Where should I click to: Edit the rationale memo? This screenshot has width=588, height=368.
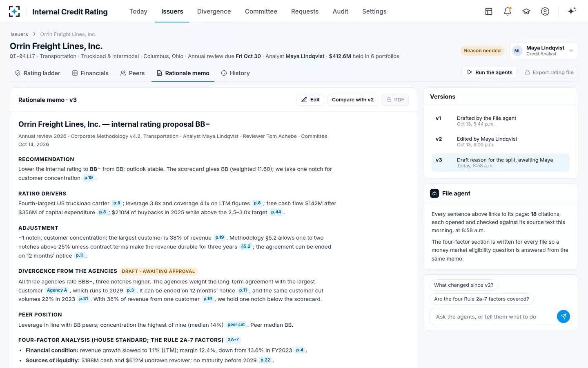tap(310, 100)
